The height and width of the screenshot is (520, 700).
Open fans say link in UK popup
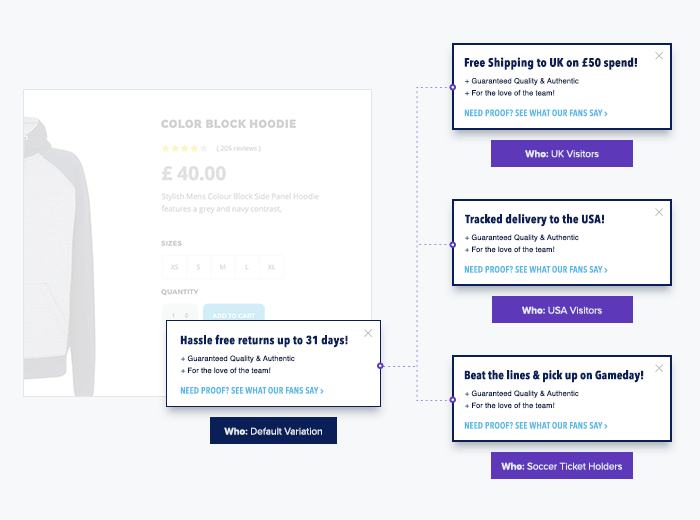click(536, 113)
